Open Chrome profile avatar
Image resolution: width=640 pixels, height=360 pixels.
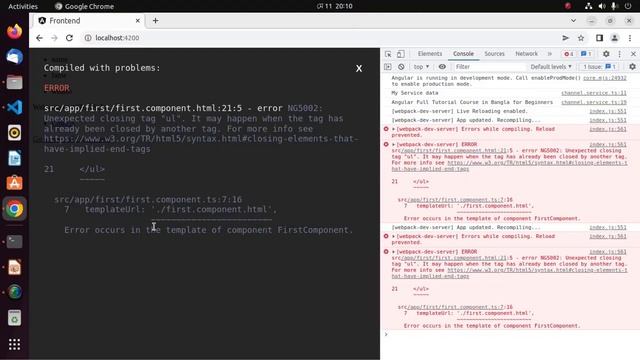tap(614, 38)
